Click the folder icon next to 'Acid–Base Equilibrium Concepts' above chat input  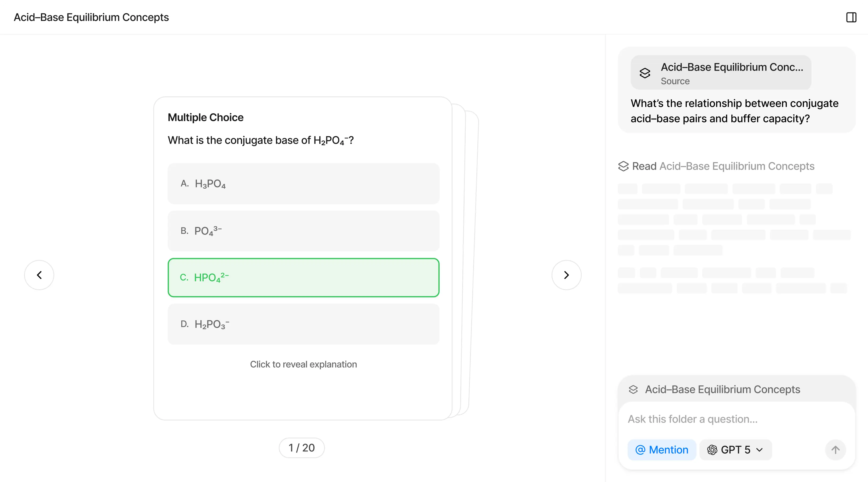pyautogui.click(x=634, y=389)
